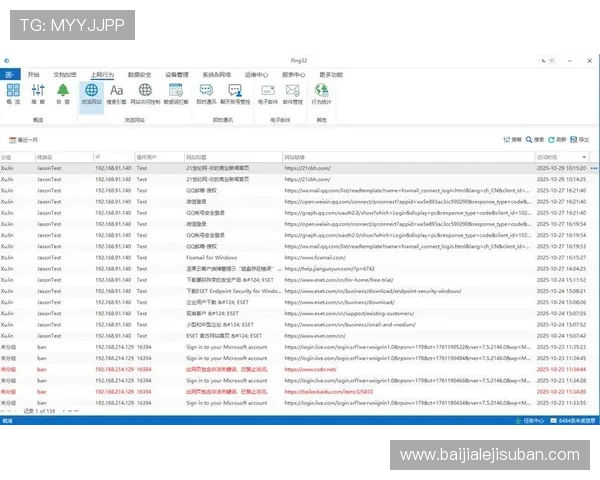This screenshot has width=600, height=480.
Task: Switch to the 运维中心 ribbon tab
Action: click(256, 75)
